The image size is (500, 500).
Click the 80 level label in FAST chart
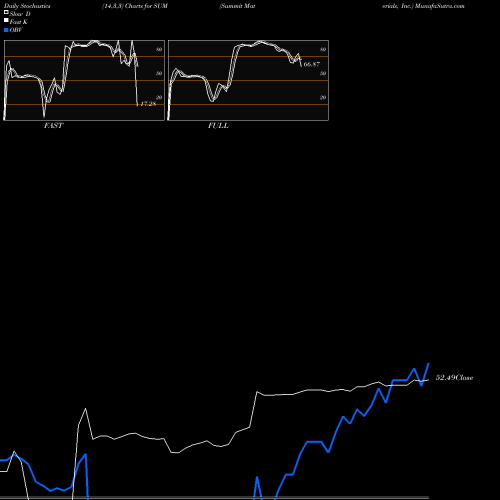(159, 49)
